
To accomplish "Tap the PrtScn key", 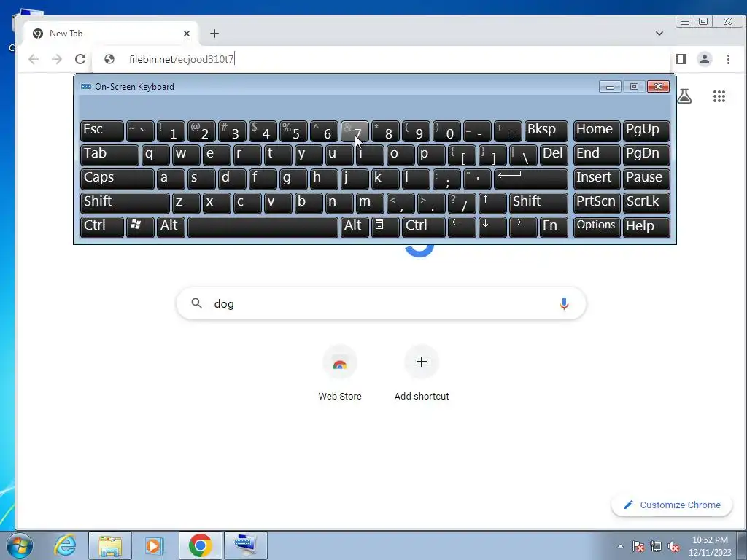I will [x=597, y=203].
